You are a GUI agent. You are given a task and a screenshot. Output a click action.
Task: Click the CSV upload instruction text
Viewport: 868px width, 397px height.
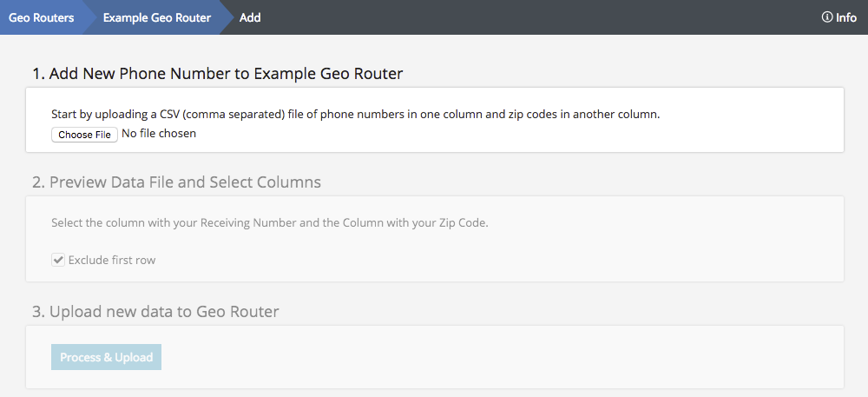pos(355,115)
